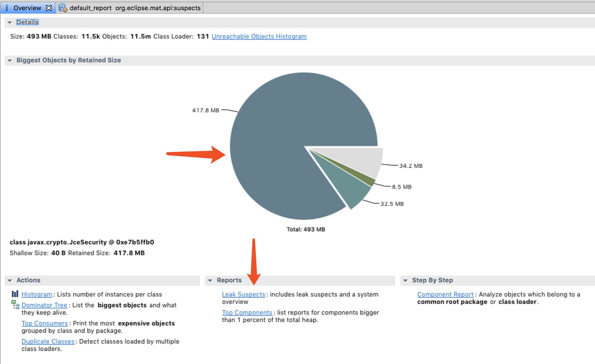Image resolution: width=595 pixels, height=364 pixels.
Task: Collapse the Step By Step section
Action: [x=405, y=280]
